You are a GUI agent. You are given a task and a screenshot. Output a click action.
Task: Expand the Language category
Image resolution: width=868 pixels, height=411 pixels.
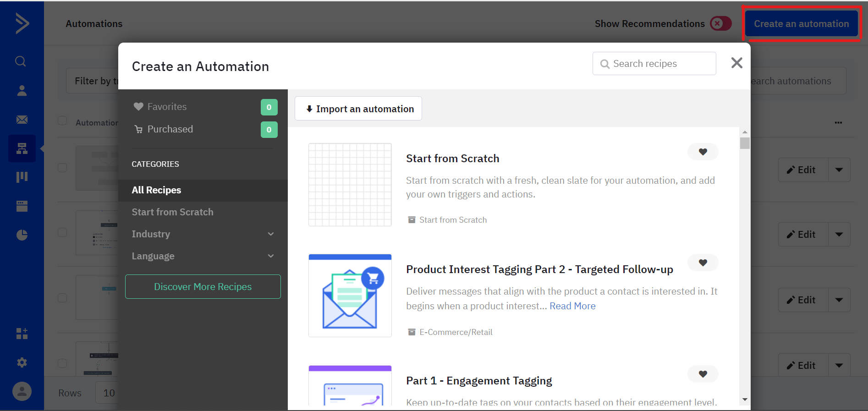point(203,256)
